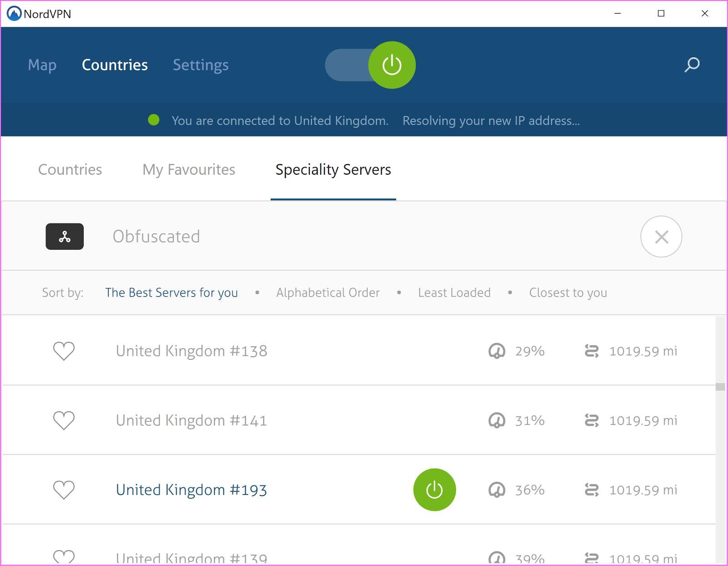728x566 pixels.
Task: Disconnect using green power button on #193
Action: 435,490
